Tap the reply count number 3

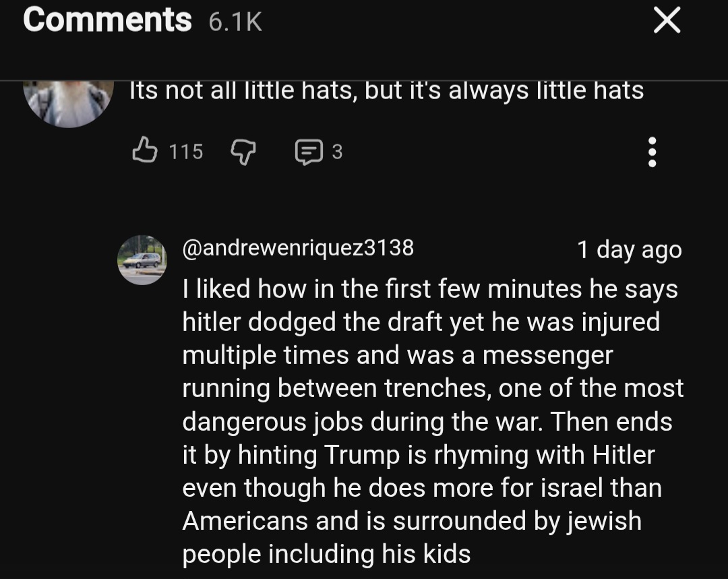pyautogui.click(x=337, y=152)
